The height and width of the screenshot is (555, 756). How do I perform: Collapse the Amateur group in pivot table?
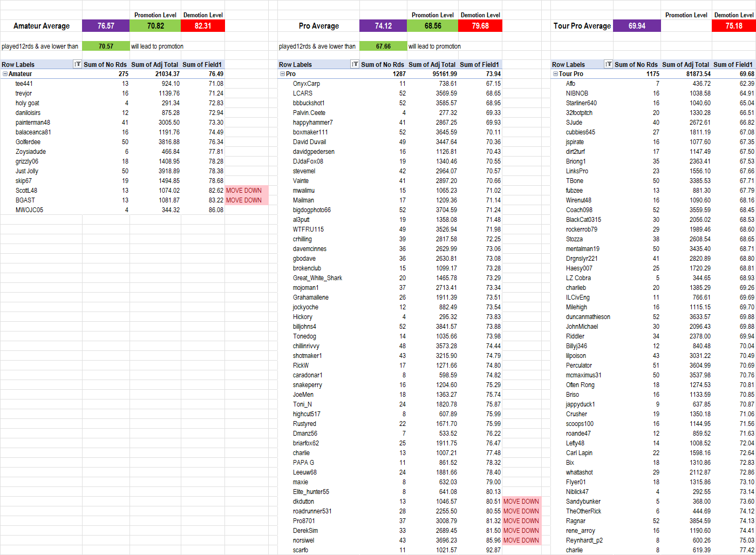pyautogui.click(x=5, y=74)
